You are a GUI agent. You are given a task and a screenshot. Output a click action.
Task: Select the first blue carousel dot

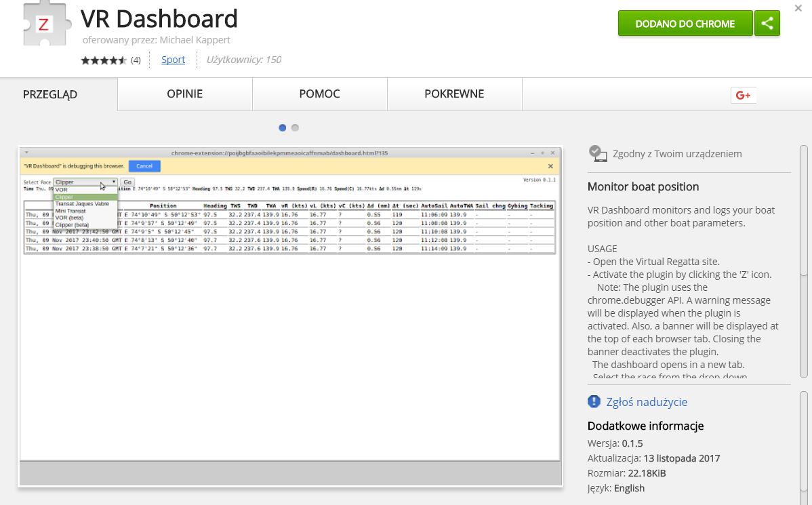(x=282, y=128)
